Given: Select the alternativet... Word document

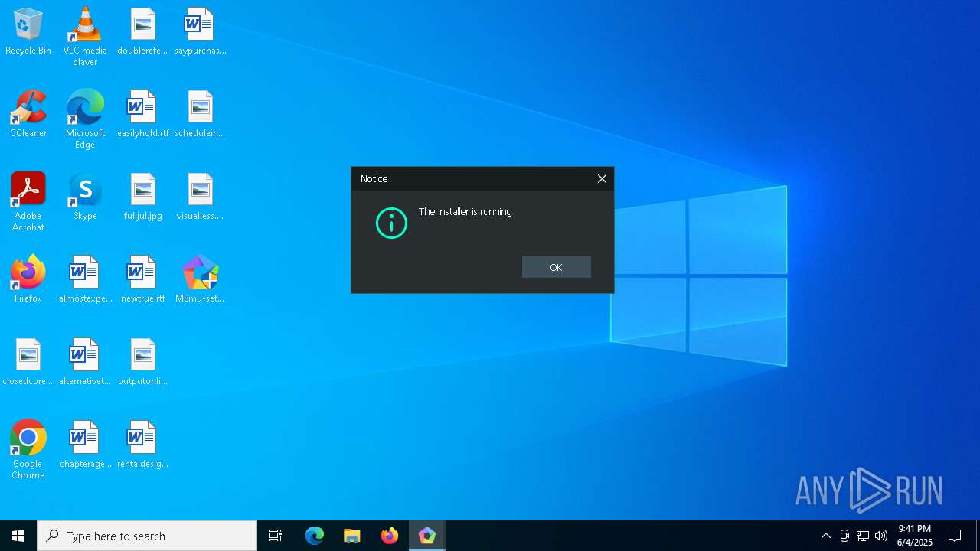Looking at the screenshot, I should coord(85,363).
